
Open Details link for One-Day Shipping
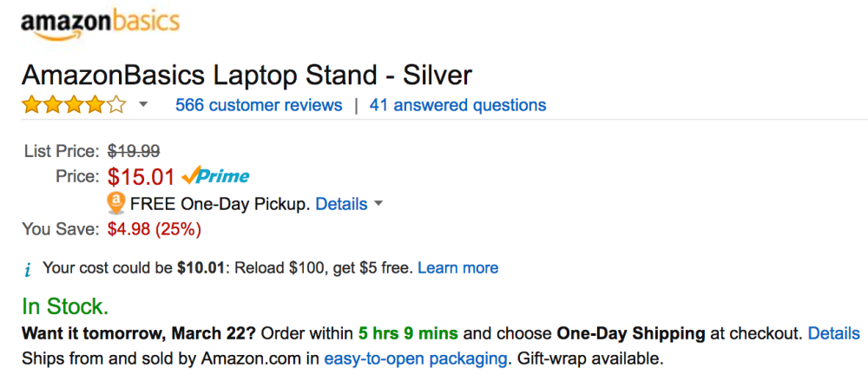(833, 333)
